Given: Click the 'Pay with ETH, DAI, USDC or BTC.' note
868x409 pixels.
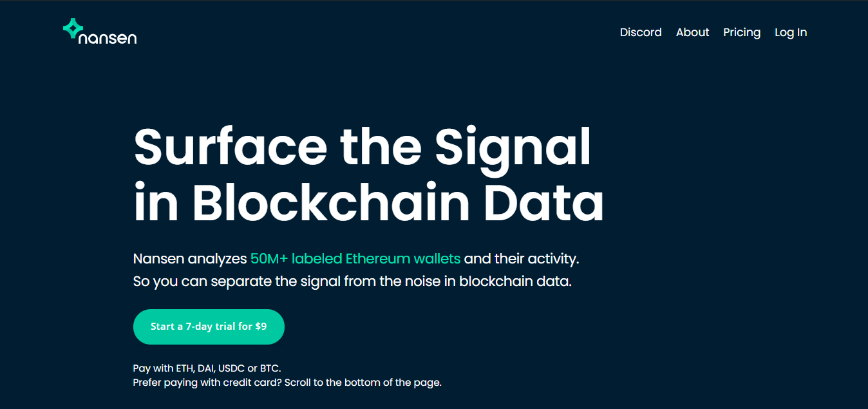Looking at the screenshot, I should (x=207, y=368).
